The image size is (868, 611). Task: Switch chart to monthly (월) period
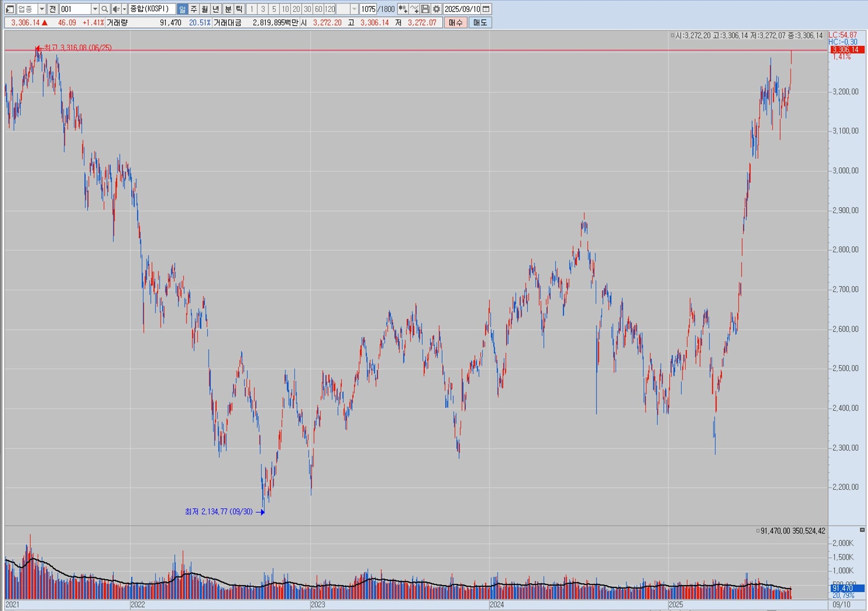tap(205, 9)
